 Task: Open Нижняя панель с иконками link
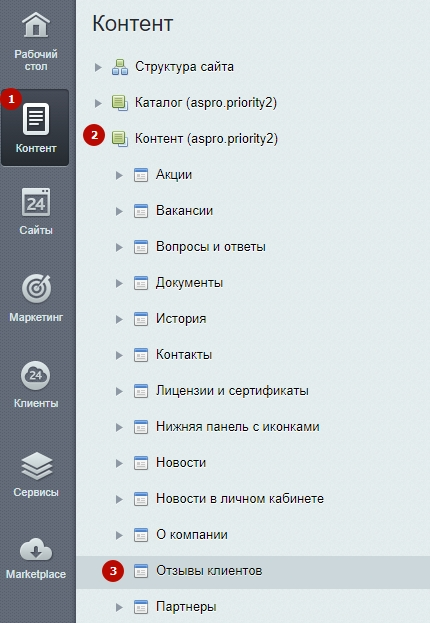pyautogui.click(x=238, y=427)
